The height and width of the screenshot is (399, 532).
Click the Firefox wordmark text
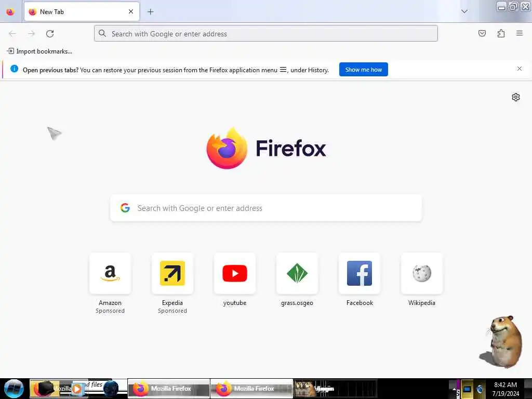pyautogui.click(x=291, y=148)
